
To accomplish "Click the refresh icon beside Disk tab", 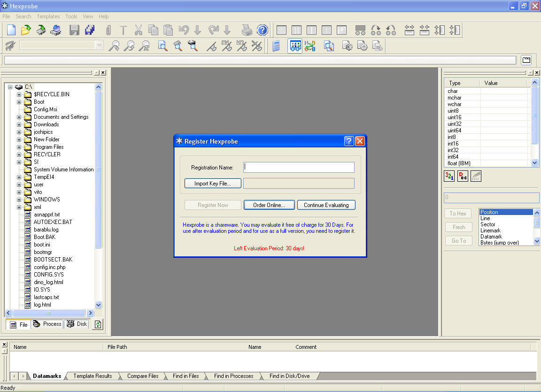I will point(98,324).
